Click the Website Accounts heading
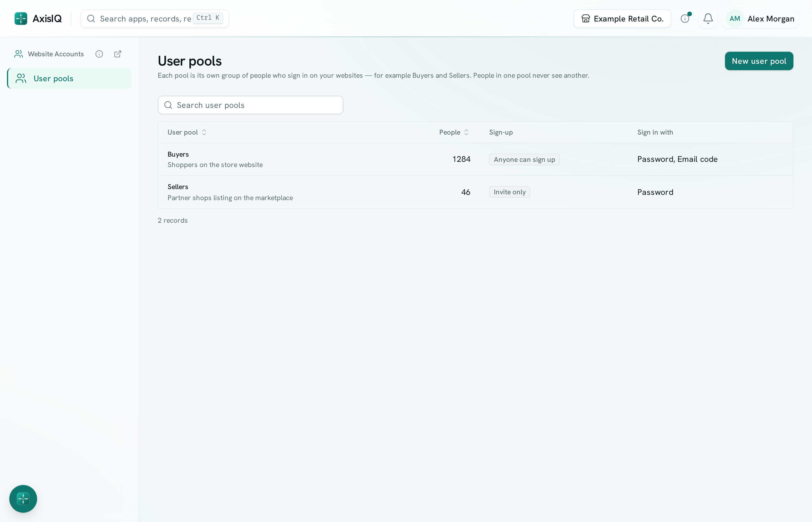Viewport: 812px width, 522px height. (x=56, y=54)
